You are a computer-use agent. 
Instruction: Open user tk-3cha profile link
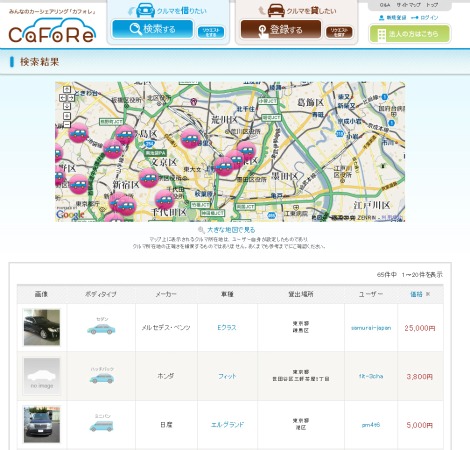click(371, 376)
